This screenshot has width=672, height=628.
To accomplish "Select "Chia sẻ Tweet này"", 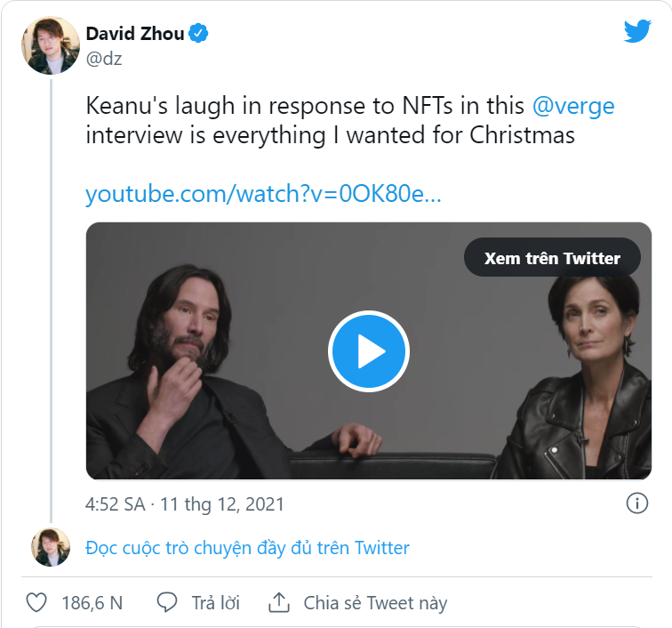I will pos(375,602).
